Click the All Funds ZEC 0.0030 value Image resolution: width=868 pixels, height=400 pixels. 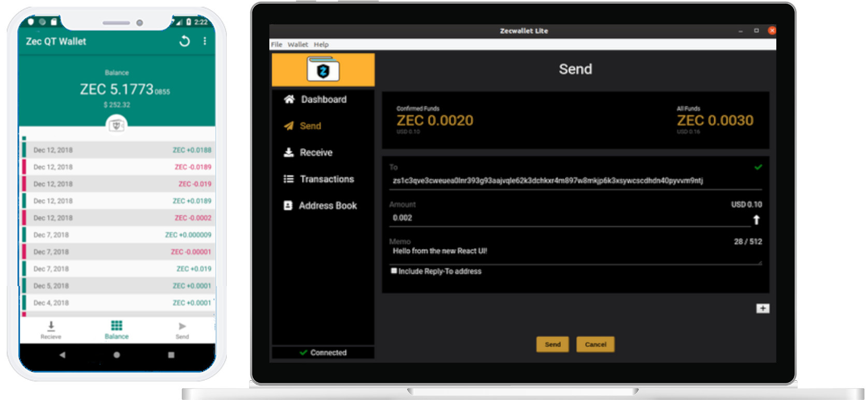715,121
